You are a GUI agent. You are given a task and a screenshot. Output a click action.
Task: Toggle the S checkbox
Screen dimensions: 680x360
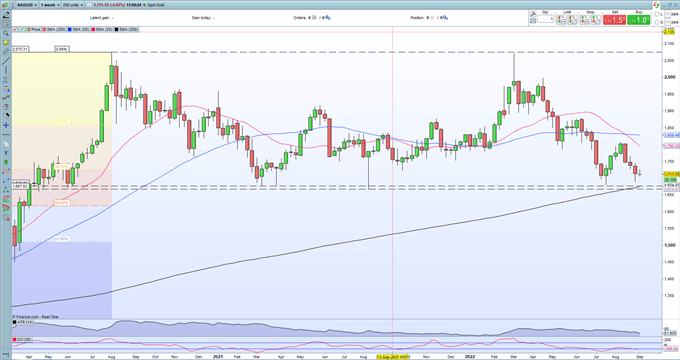(657, 22)
